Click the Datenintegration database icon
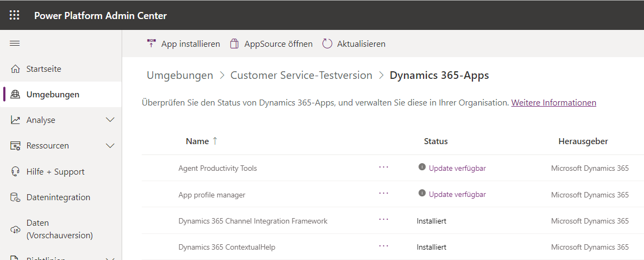644x260 pixels. [15, 197]
